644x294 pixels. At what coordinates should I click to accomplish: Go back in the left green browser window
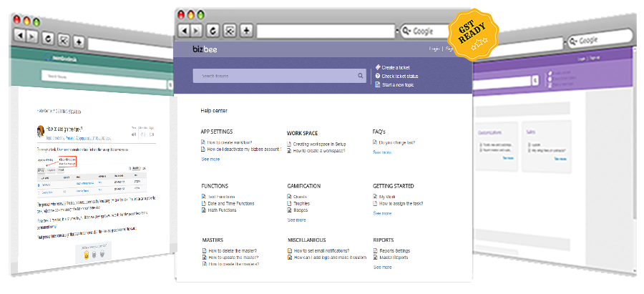click(20, 36)
